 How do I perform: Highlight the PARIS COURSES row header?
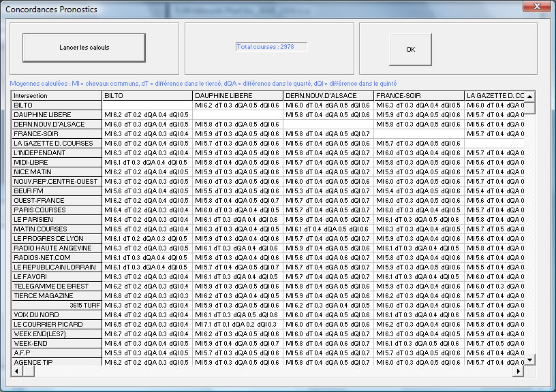pos(57,210)
